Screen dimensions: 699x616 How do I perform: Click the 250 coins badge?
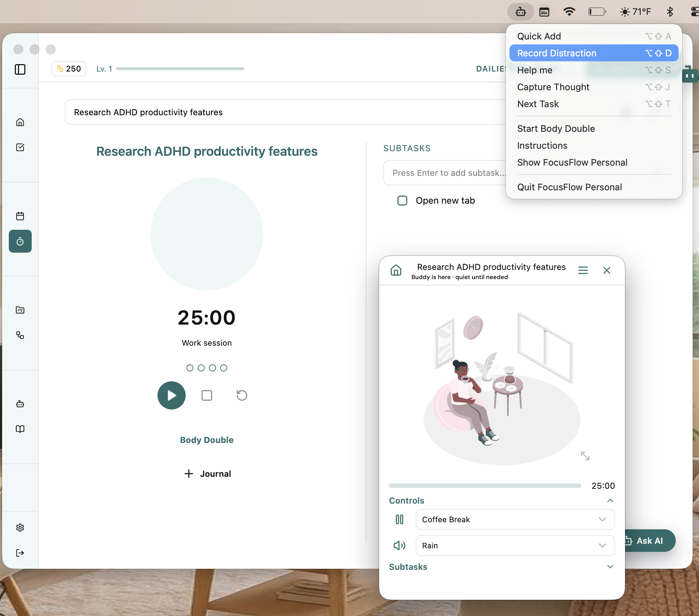[x=69, y=69]
